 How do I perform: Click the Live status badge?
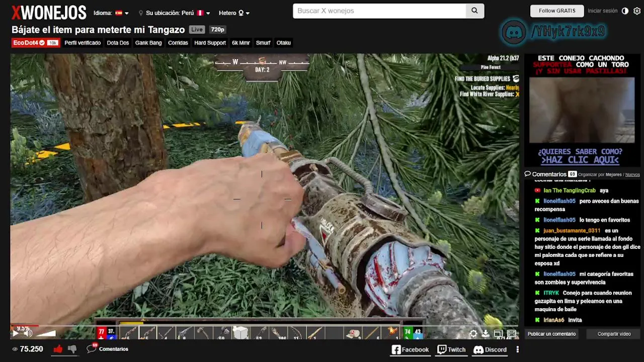197,30
